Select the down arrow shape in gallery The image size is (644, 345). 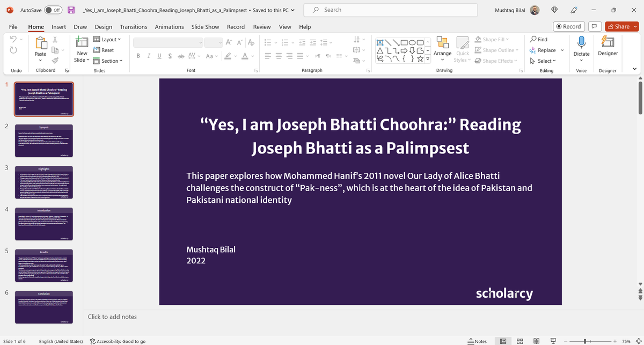(x=412, y=50)
